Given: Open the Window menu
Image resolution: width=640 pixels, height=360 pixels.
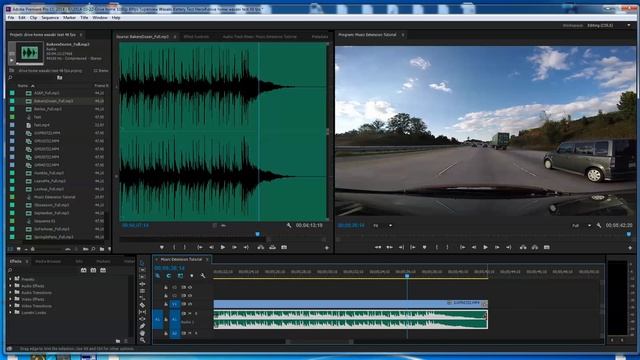Looking at the screenshot, I should tap(100, 18).
